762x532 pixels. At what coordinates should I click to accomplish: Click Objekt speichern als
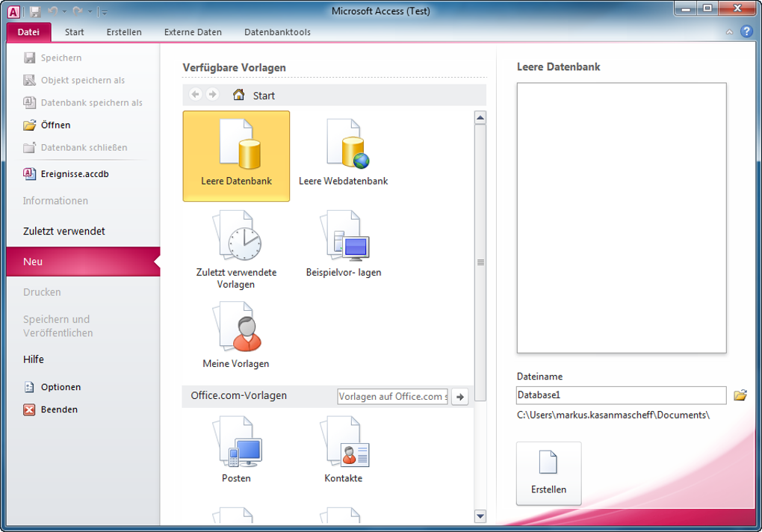pyautogui.click(x=74, y=80)
